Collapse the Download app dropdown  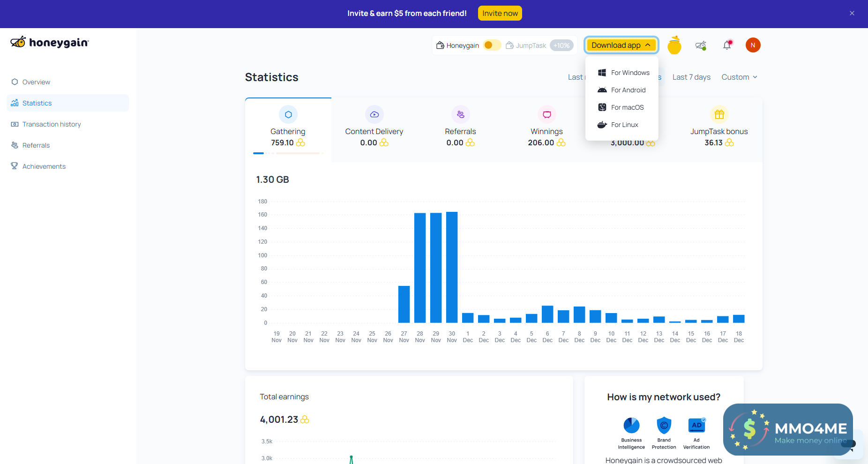tap(621, 45)
